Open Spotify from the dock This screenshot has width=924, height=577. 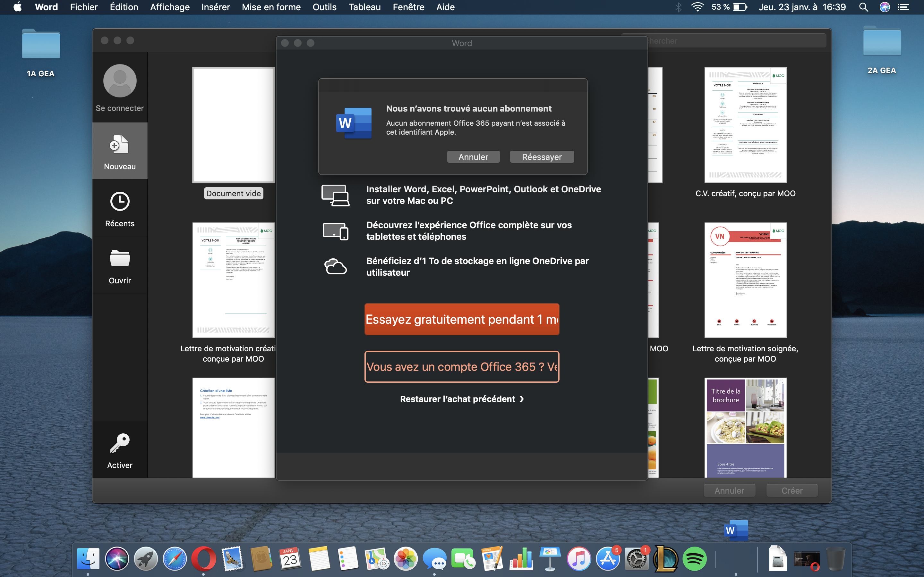tap(694, 559)
